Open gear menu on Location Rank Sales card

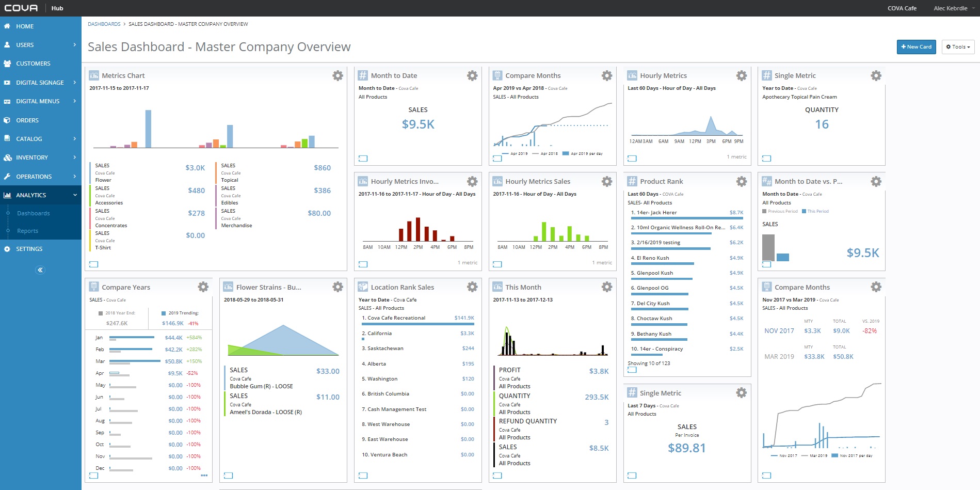472,287
